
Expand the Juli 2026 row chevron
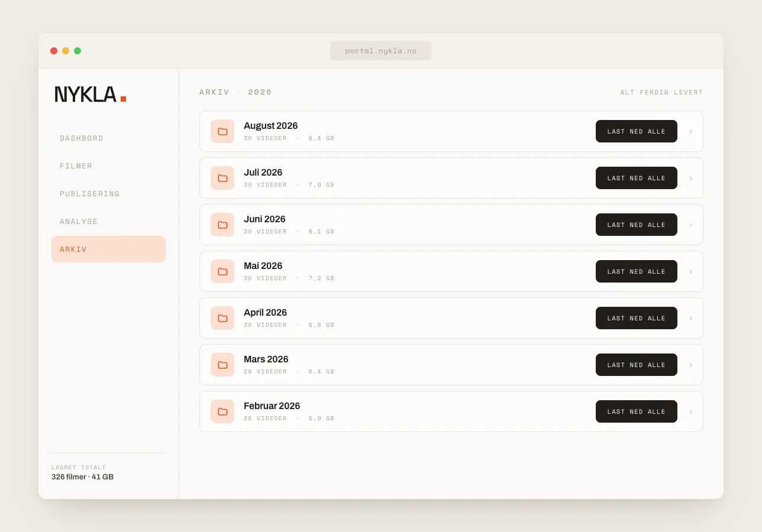click(x=690, y=178)
